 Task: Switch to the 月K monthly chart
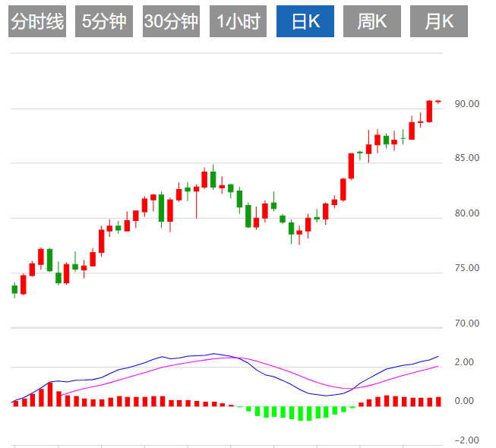click(x=439, y=22)
